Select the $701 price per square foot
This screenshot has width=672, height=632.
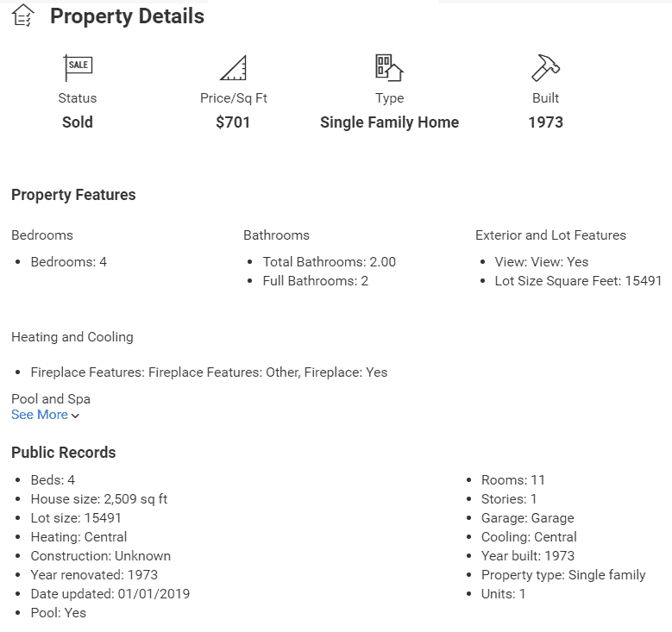(x=233, y=122)
